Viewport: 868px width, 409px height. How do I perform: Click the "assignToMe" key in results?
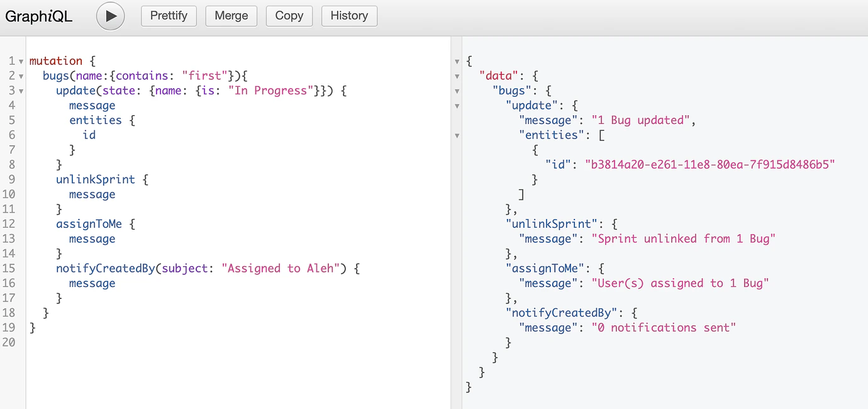(x=546, y=268)
